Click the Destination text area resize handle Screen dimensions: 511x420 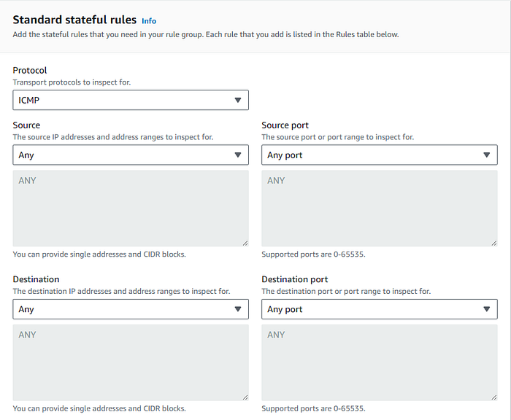tap(245, 397)
